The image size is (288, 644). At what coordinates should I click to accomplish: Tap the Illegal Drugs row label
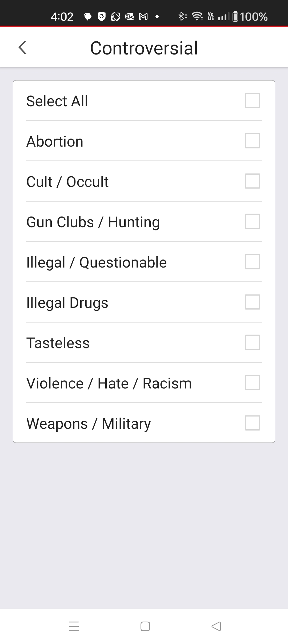click(67, 303)
